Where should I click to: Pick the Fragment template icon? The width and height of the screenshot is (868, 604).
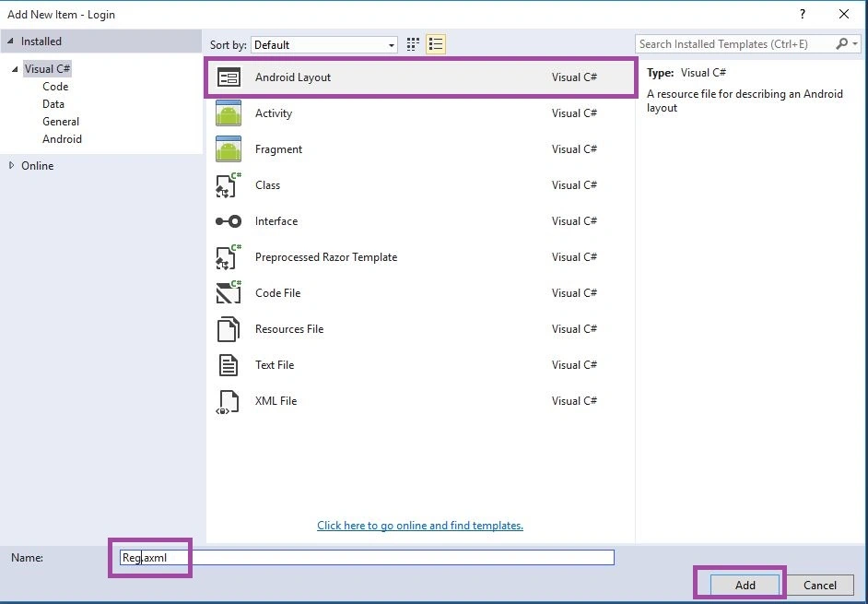tap(229, 149)
